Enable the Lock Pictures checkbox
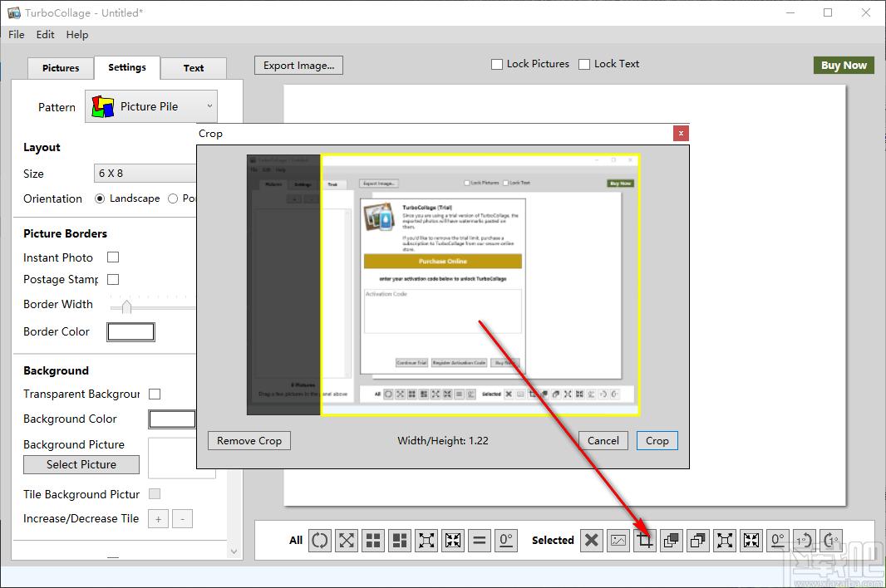The image size is (886, 588). [497, 65]
